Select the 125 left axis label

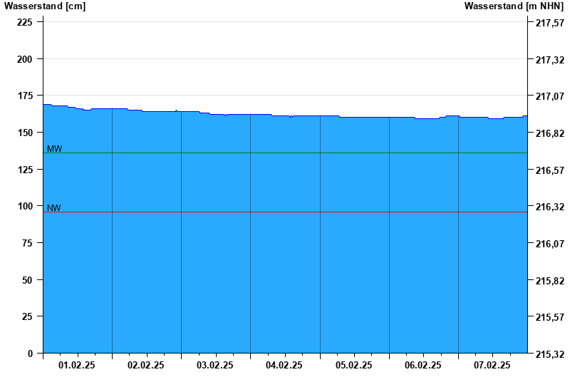[25, 170]
